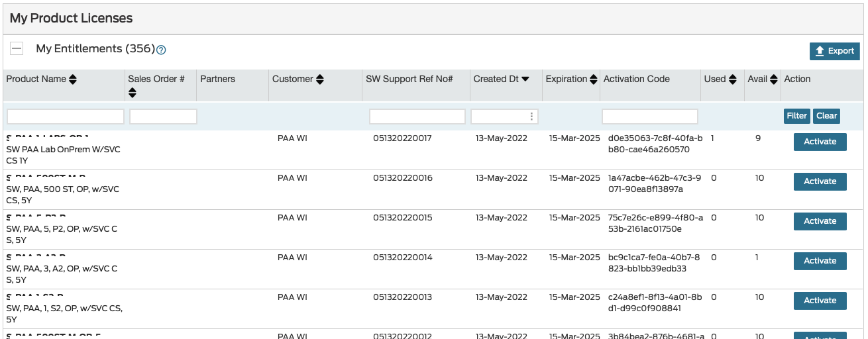Apply filters with the Filter button
Image resolution: width=868 pixels, height=339 pixels.
pos(796,116)
